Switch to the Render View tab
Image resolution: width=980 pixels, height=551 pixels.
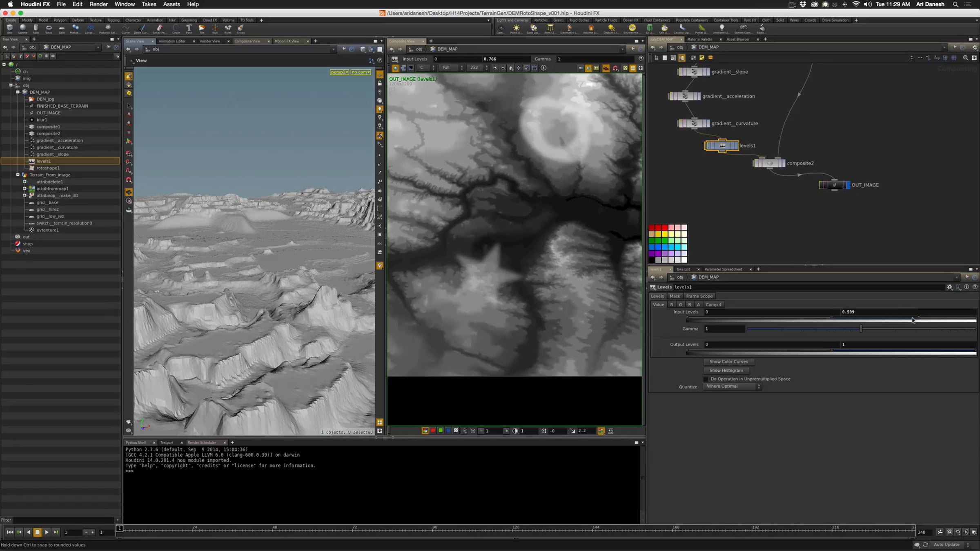pos(210,41)
